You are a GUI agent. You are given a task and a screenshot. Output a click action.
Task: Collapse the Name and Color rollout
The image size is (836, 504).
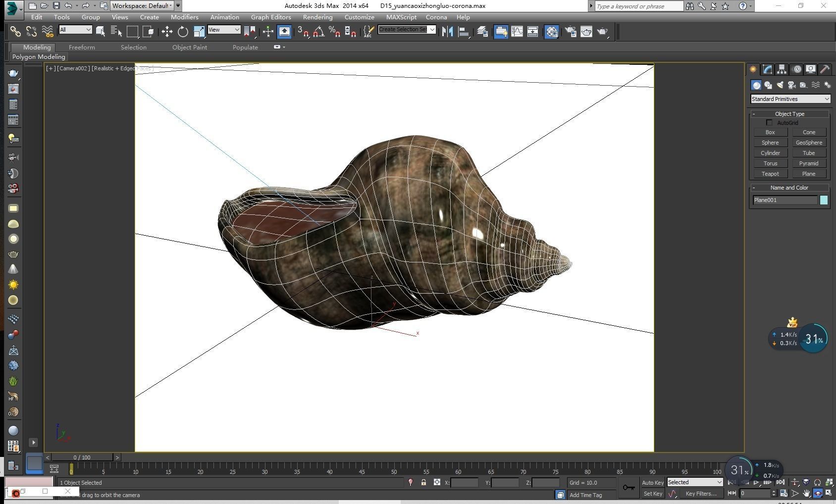tap(789, 188)
